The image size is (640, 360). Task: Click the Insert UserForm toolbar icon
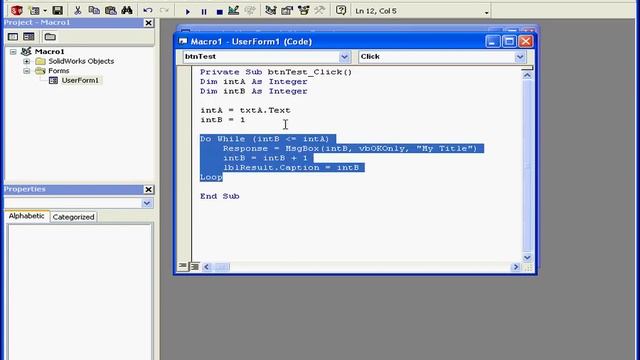(x=34, y=10)
